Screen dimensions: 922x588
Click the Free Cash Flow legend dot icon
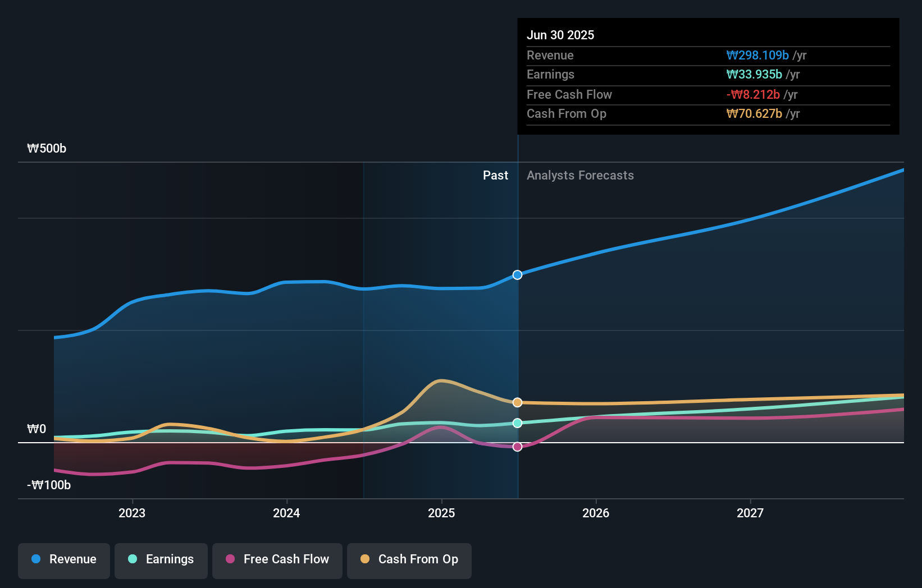pos(230,559)
